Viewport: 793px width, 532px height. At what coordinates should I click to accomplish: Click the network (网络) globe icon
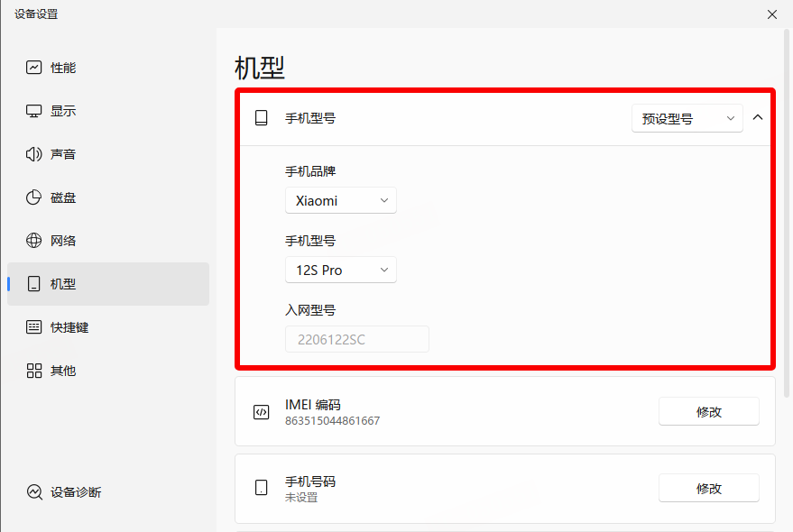pos(34,241)
